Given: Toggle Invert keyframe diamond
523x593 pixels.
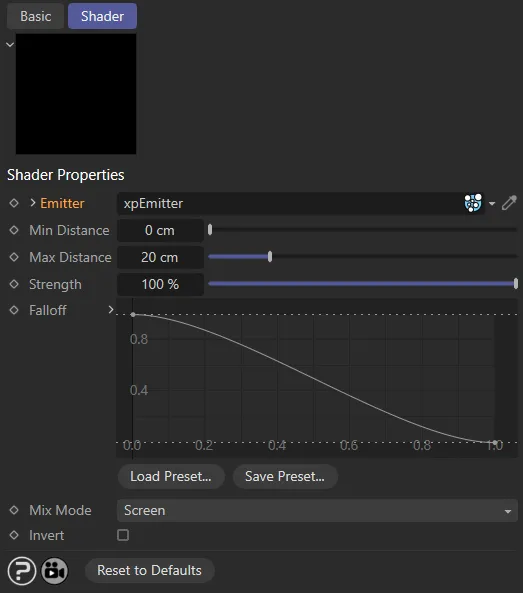Looking at the screenshot, I should pos(14,535).
